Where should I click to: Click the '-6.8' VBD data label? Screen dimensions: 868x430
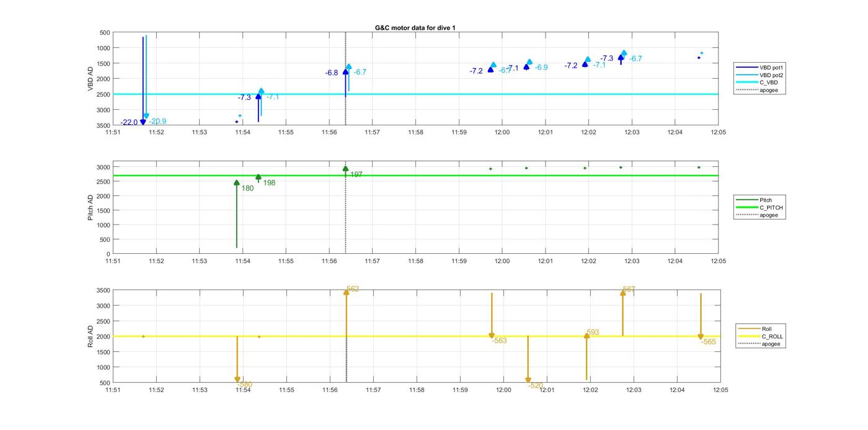coord(332,73)
